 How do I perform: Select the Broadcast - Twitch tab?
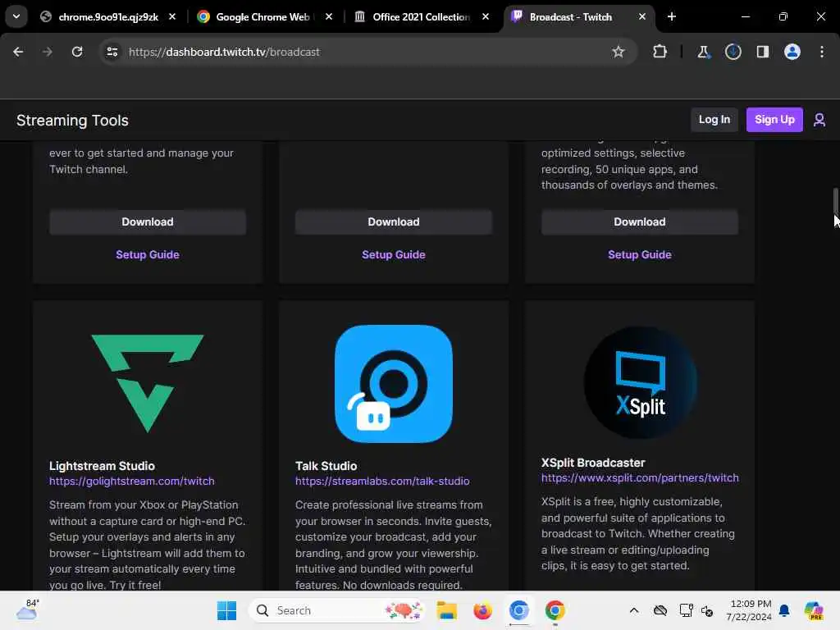[571, 17]
